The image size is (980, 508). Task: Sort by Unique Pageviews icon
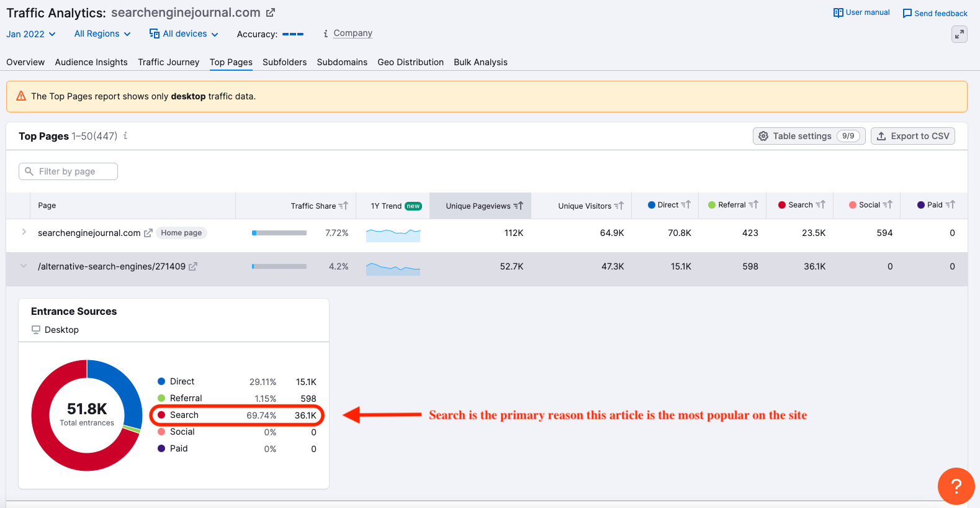(518, 206)
